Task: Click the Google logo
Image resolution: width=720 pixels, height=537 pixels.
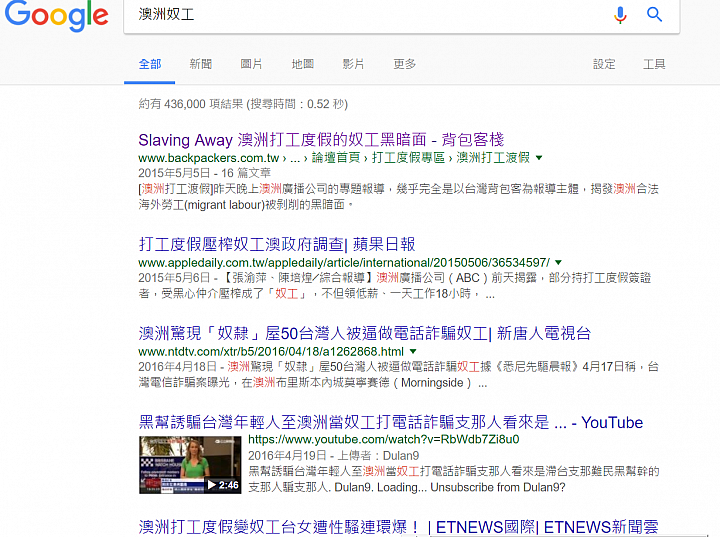Action: (56, 15)
